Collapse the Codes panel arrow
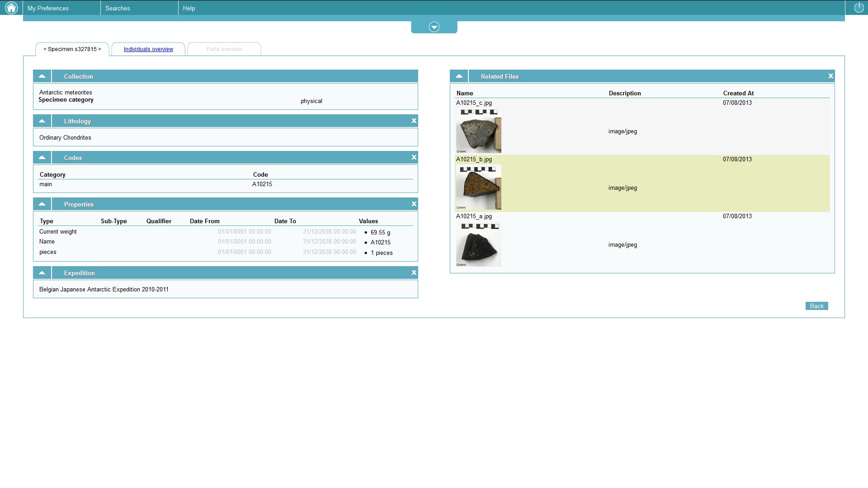The width and height of the screenshot is (868, 488). pos(42,157)
